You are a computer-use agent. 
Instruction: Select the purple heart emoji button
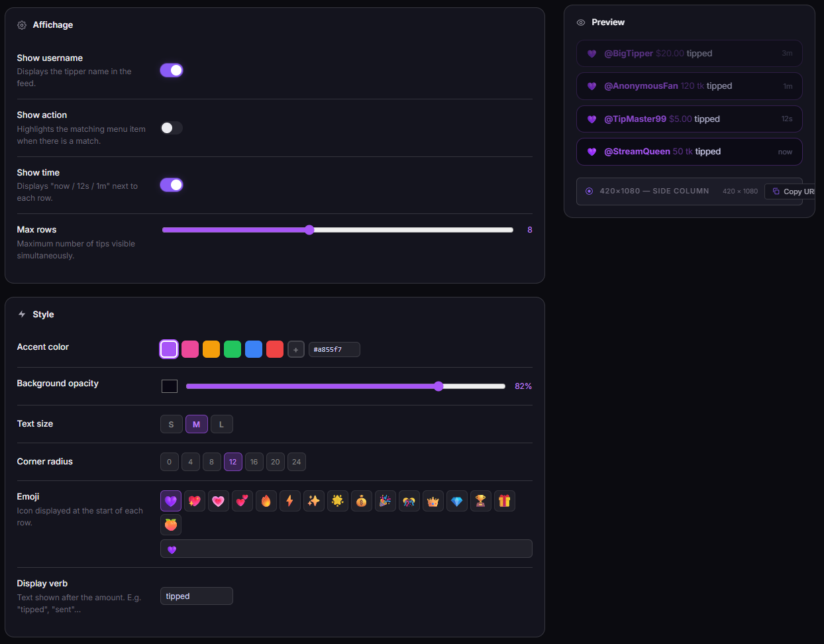click(x=171, y=501)
